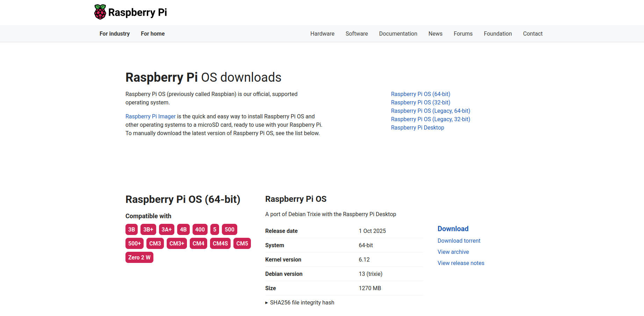Open Raspberry Pi OS (Legacy, 64-bit)
The width and height of the screenshot is (644, 316).
coord(430,111)
